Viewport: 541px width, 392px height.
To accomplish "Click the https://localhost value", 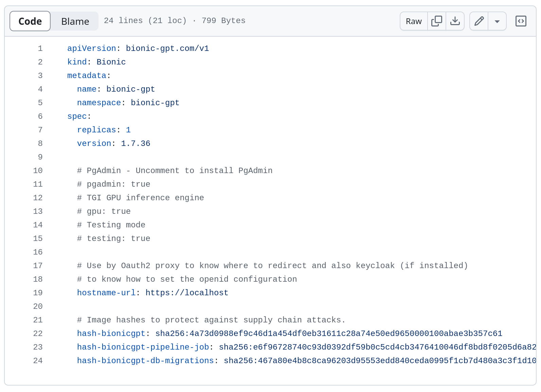I will (187, 293).
